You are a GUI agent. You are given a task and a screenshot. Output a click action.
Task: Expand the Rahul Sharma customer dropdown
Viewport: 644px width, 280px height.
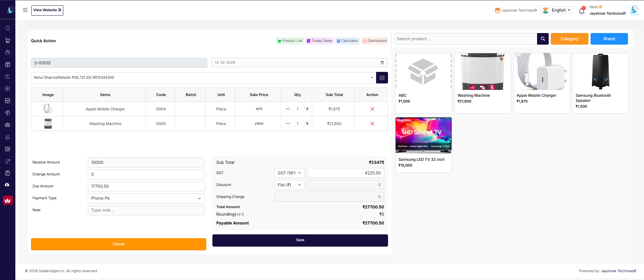pyautogui.click(x=204, y=78)
